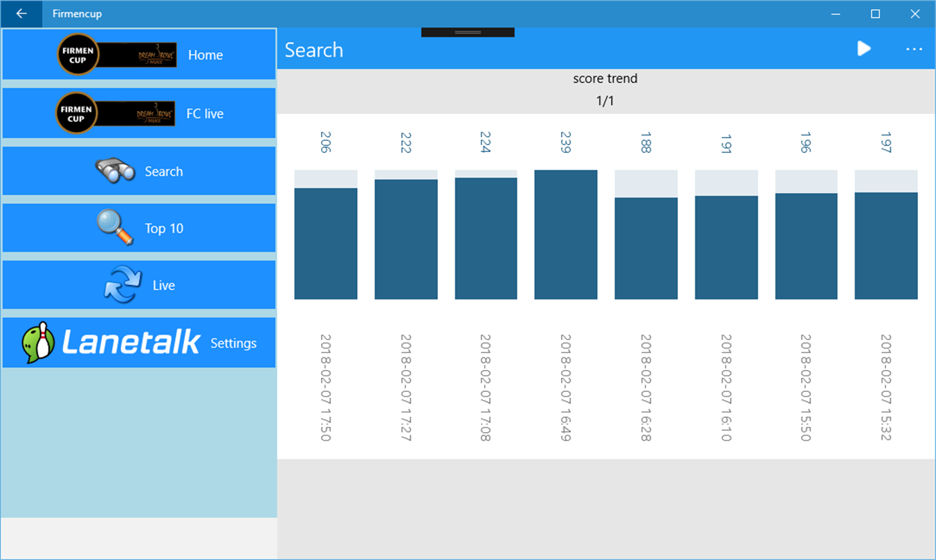Screen dimensions: 936x560
Task: Click the score label 188
Action: (646, 142)
